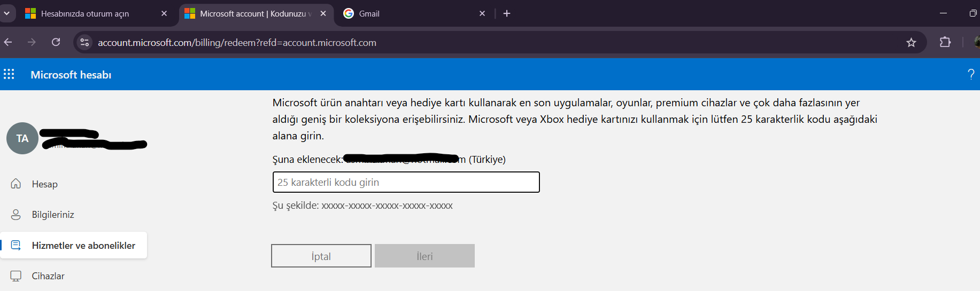The image size is (980, 291).
Task: Focus the 25 karakterli kodu girin field
Action: (x=406, y=182)
